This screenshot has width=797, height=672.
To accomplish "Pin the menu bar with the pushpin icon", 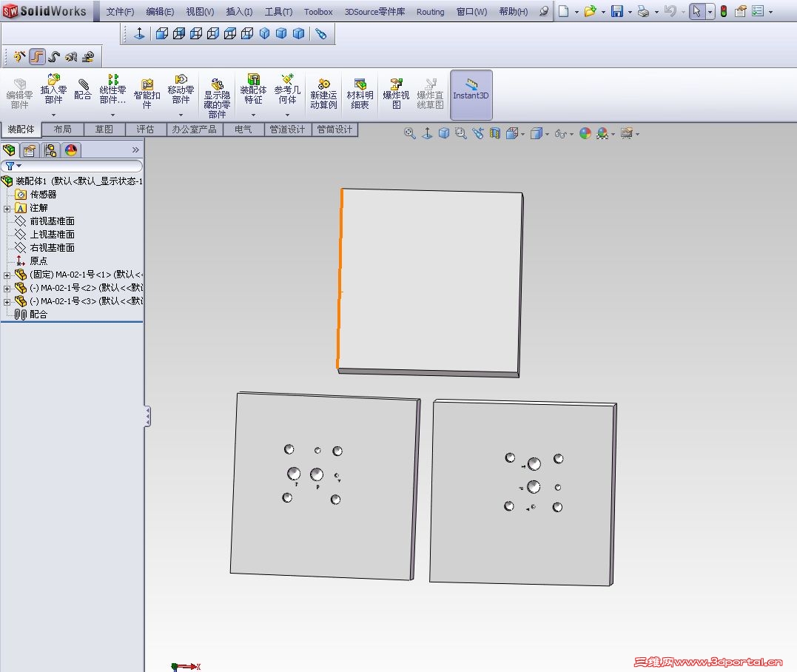I will [544, 11].
